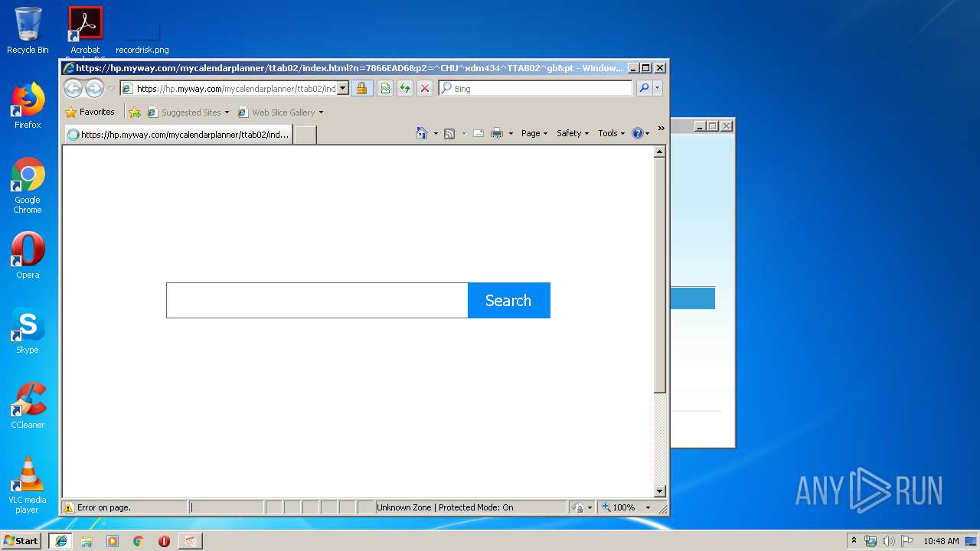980x551 pixels.
Task: Click the Stop loading icon
Action: [x=425, y=88]
